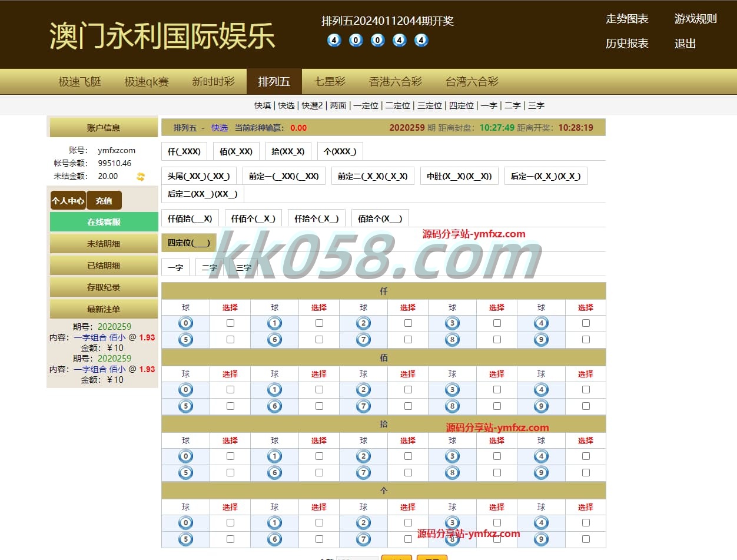Click ball 8 in the 佰 section
Image resolution: width=737 pixels, height=560 pixels.
(452, 406)
